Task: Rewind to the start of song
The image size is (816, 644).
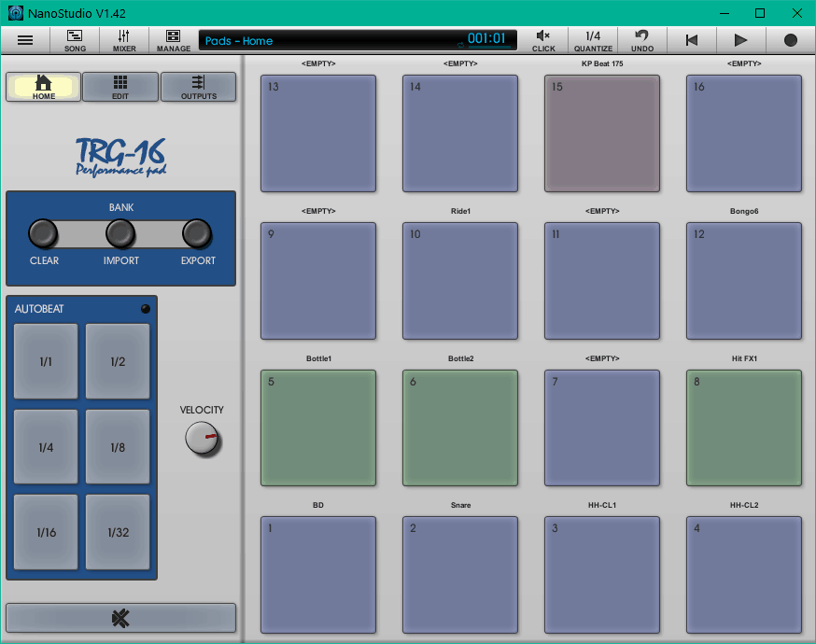Action: [x=692, y=40]
